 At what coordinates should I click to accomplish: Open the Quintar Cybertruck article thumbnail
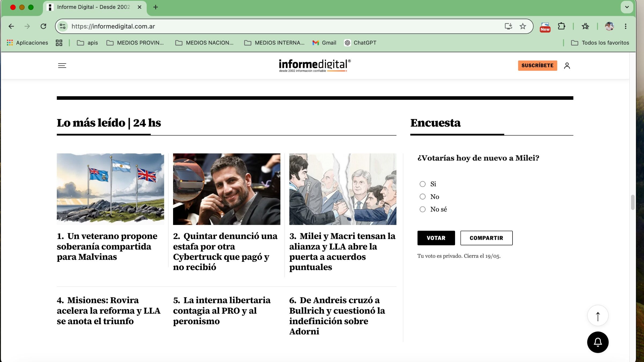click(x=226, y=189)
